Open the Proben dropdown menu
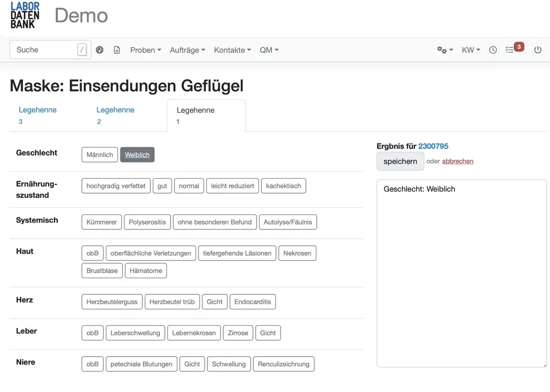 point(145,49)
